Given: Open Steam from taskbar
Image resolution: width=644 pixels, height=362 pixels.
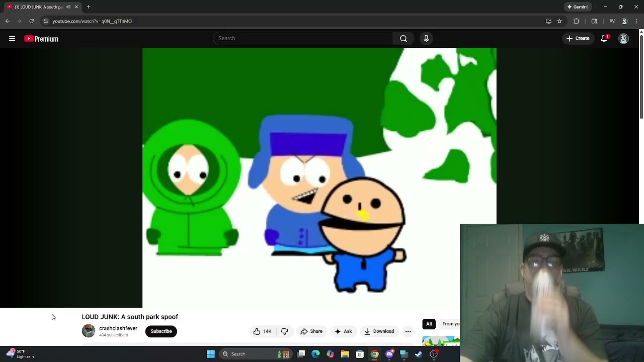Looking at the screenshot, I should (419, 354).
